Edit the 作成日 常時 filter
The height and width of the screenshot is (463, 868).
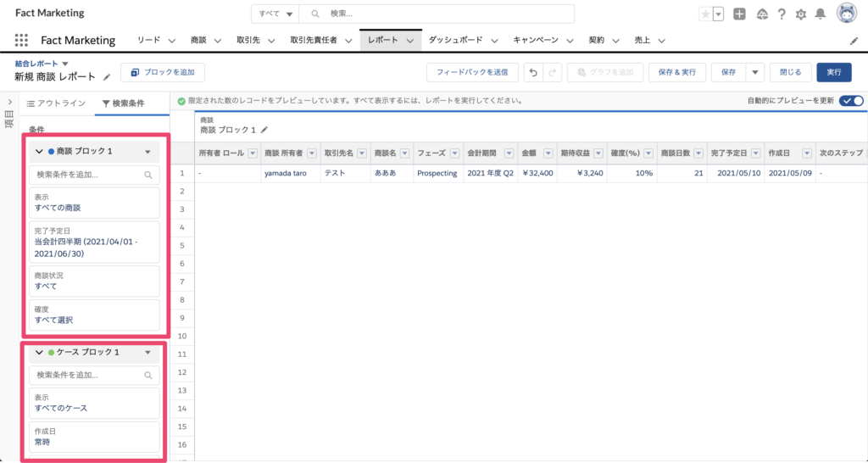pyautogui.click(x=94, y=437)
